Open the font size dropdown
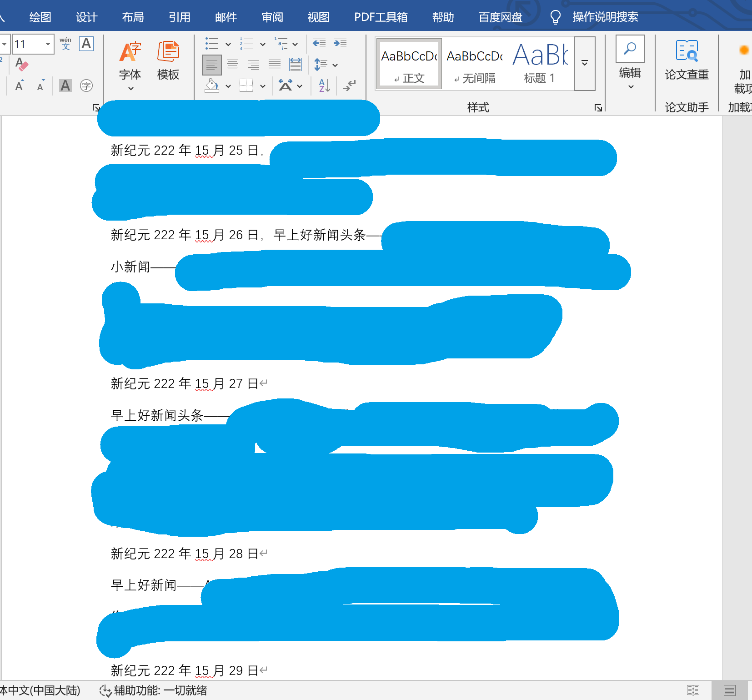Screen dimensions: 752x700 (x=48, y=44)
